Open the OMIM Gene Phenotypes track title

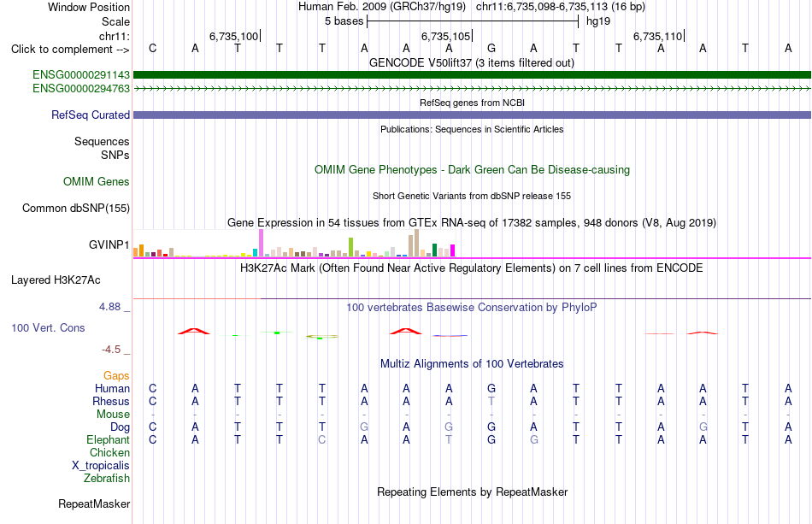coord(472,169)
